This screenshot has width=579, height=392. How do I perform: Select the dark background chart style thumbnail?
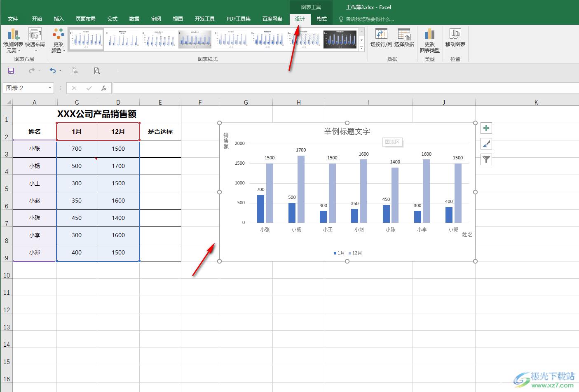(x=340, y=39)
